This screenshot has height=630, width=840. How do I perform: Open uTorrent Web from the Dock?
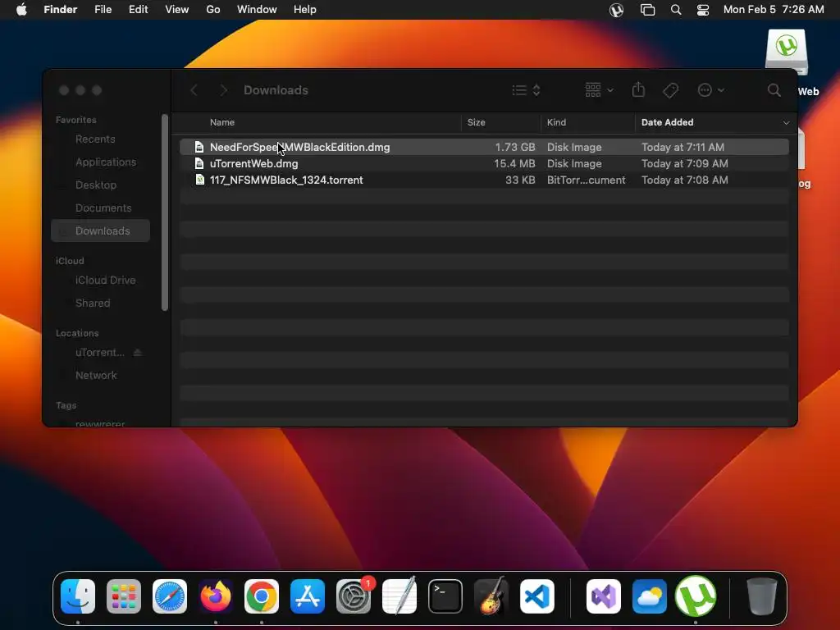pos(696,596)
